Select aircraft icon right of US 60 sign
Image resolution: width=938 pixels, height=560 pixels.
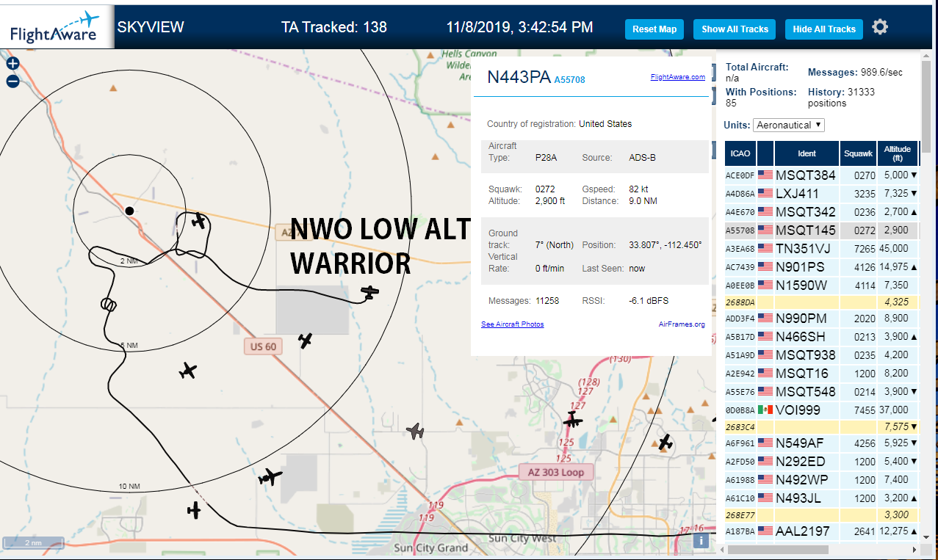point(306,341)
